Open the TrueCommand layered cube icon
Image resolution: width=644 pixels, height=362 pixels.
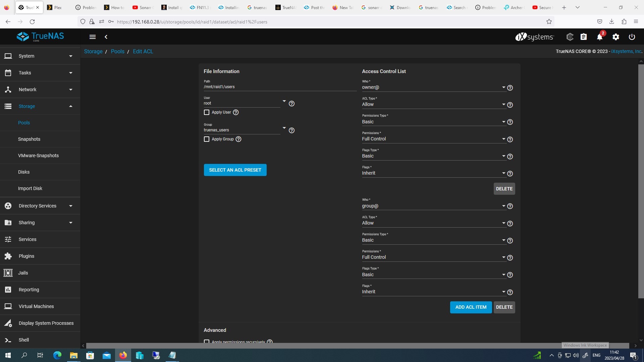point(570,37)
